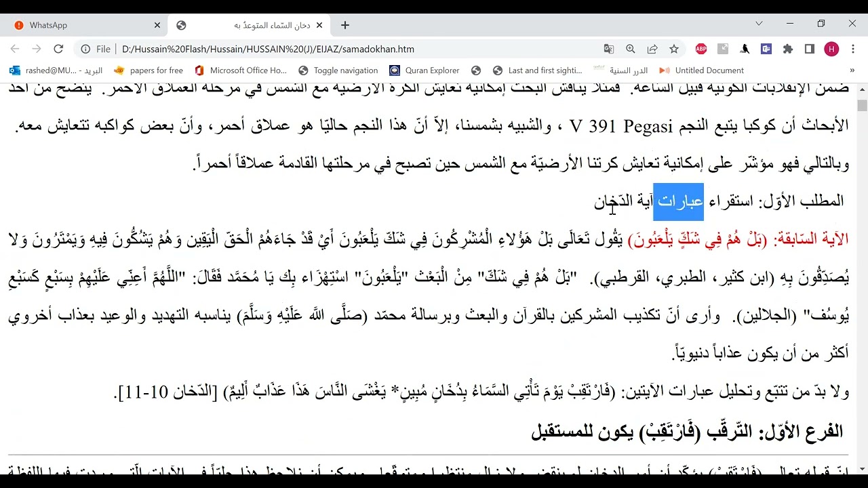Open the Toggle navigation bookmark
Image resolution: width=868 pixels, height=488 pixels.
338,70
